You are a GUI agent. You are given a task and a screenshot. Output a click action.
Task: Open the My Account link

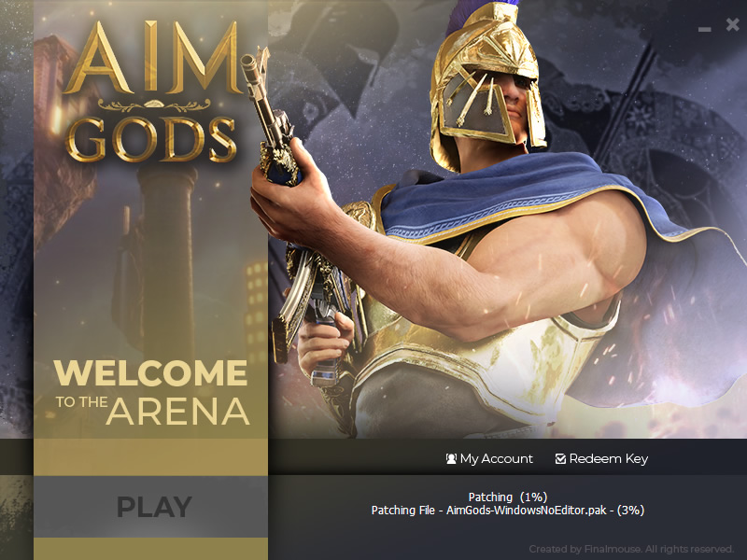tap(489, 458)
